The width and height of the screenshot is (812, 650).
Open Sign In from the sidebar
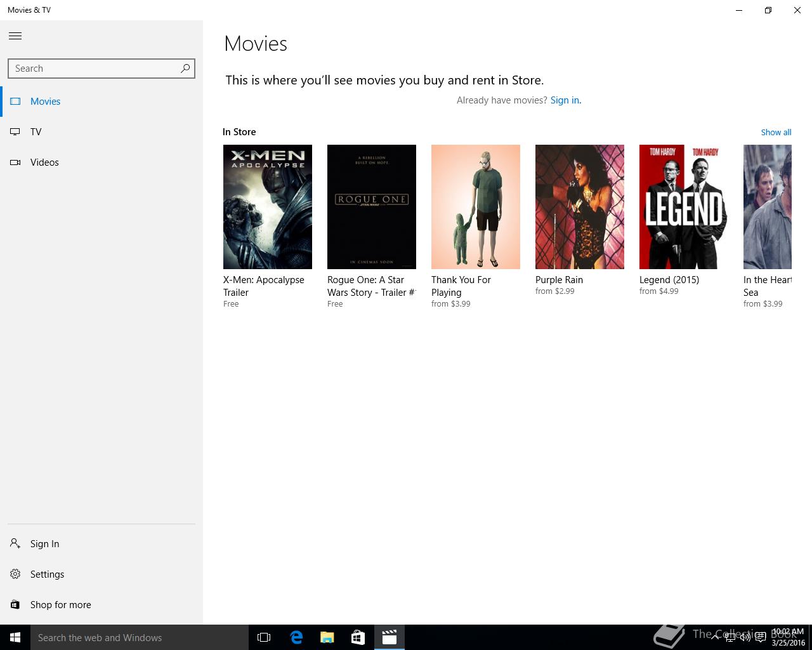[x=101, y=544]
